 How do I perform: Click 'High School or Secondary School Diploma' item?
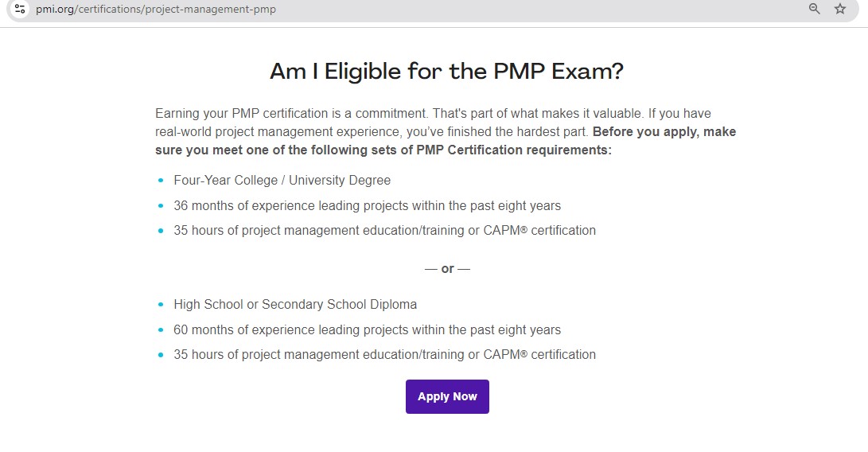click(295, 305)
